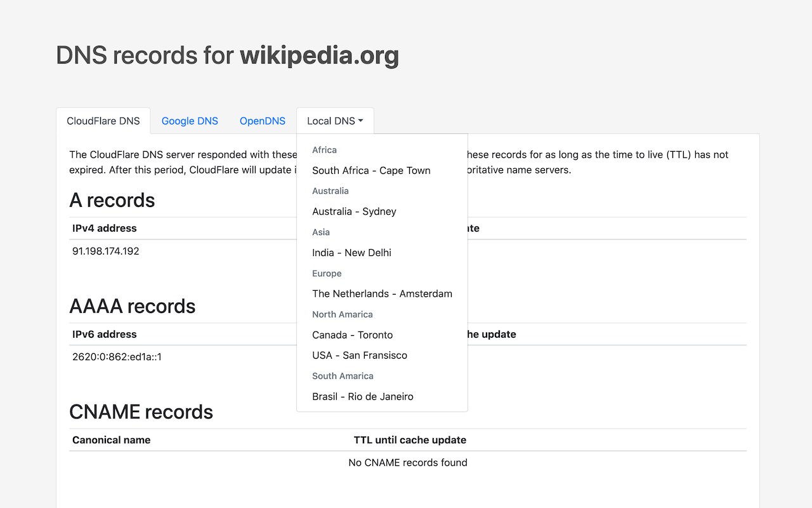
Task: Select Canada - Toronto server
Action: click(x=352, y=335)
